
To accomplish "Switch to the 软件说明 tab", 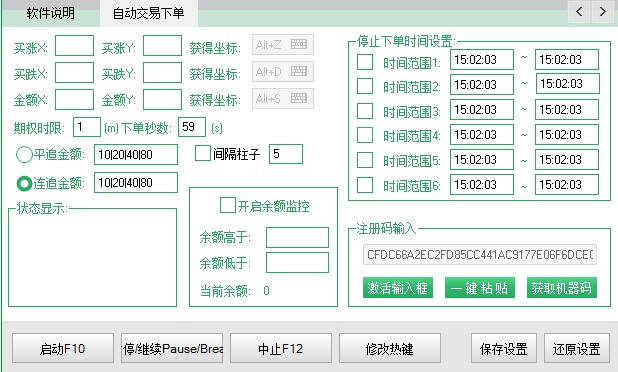I will point(51,13).
